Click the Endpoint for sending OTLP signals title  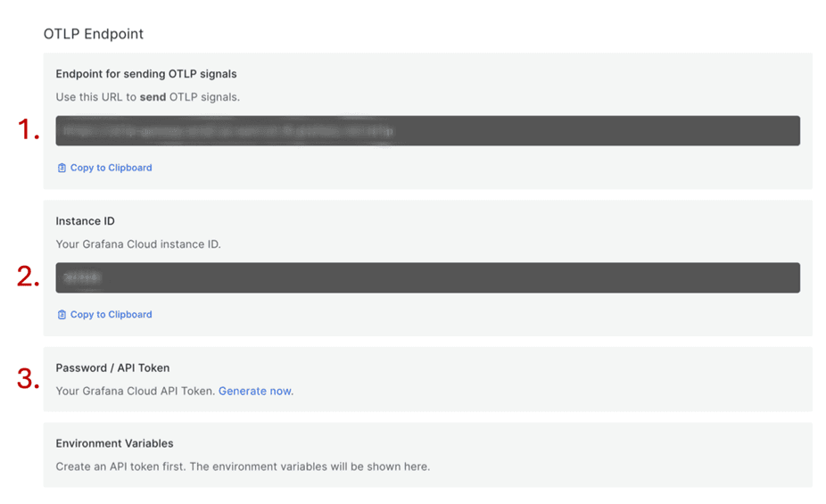pos(146,74)
